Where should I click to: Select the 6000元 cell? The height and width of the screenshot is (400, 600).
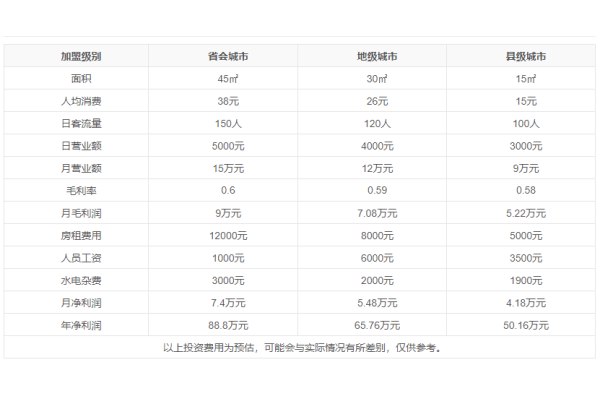click(x=372, y=258)
